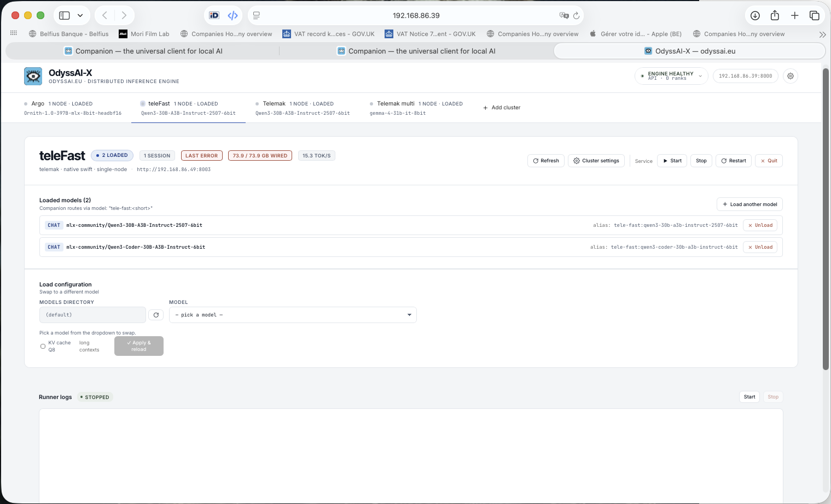Click the OdyssAI-X eye logo

(x=33, y=76)
